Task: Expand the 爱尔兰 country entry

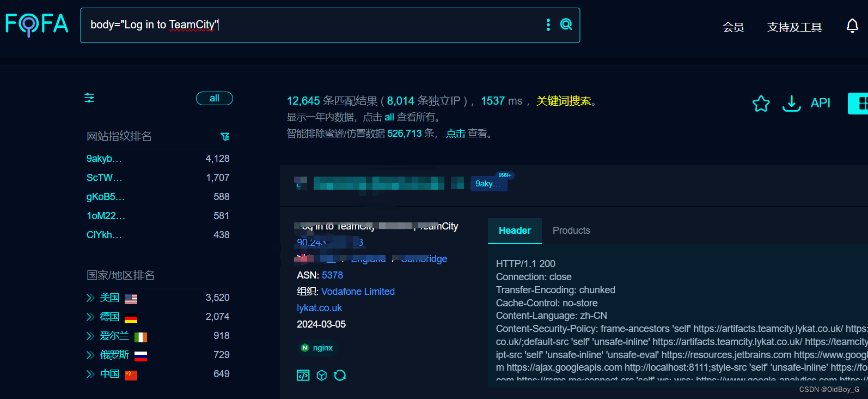Action: [90, 336]
